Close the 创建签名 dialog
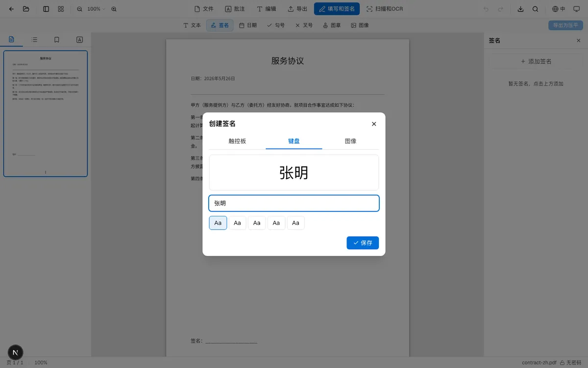This screenshot has height=368, width=588. [374, 124]
